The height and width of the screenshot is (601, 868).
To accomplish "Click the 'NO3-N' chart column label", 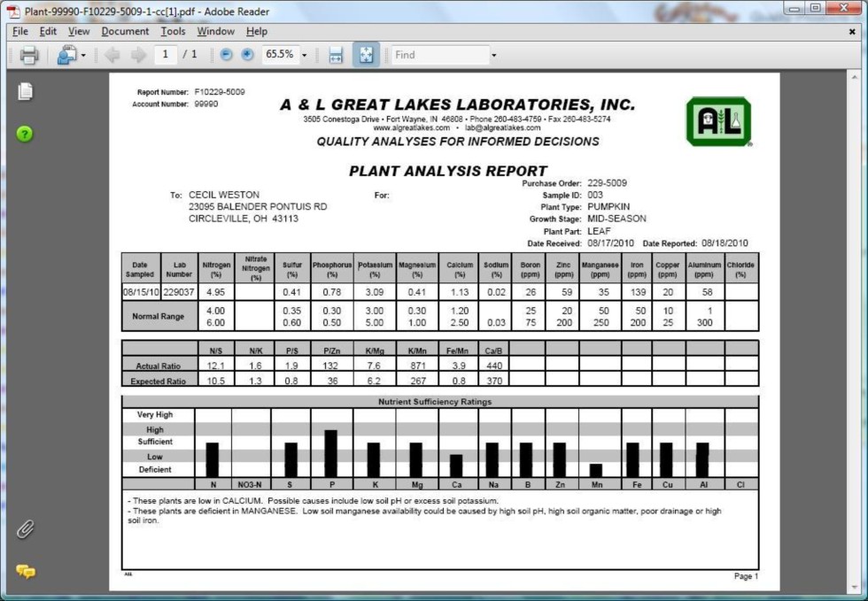I will (250, 485).
